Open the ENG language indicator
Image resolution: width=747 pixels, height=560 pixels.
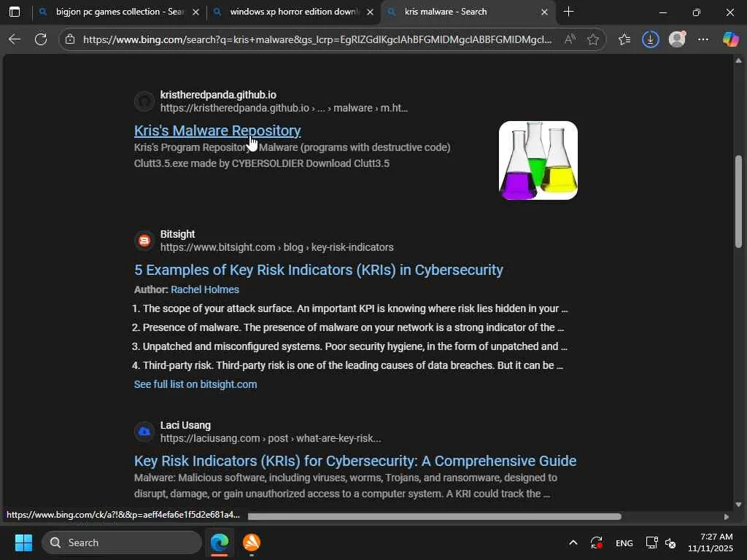click(624, 542)
